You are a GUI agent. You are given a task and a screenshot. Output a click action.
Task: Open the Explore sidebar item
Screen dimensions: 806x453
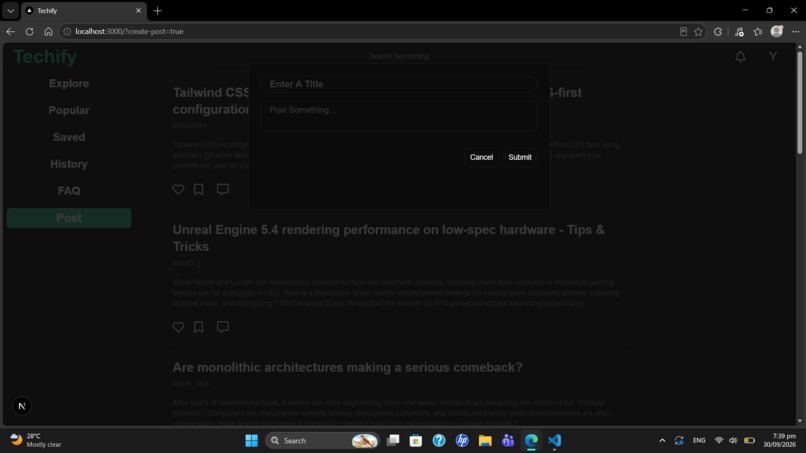tap(69, 83)
